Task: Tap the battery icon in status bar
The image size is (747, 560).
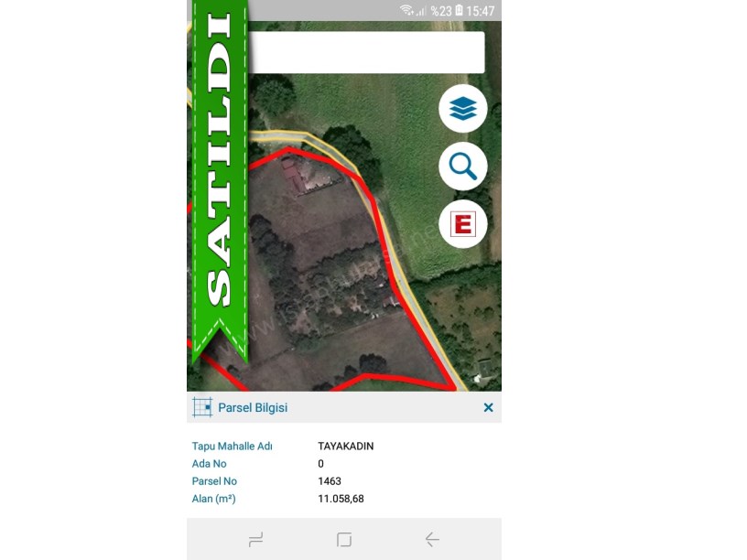Action: point(459,10)
